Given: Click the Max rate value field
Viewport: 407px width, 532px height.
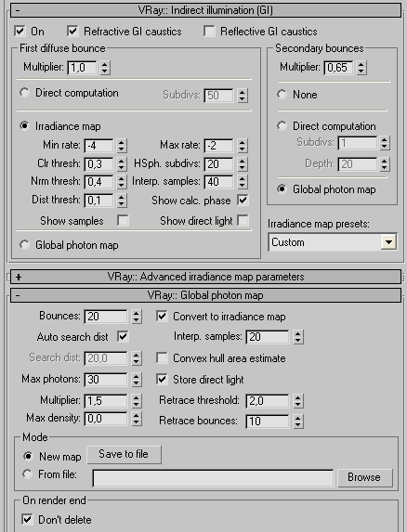Looking at the screenshot, I should pos(219,146).
